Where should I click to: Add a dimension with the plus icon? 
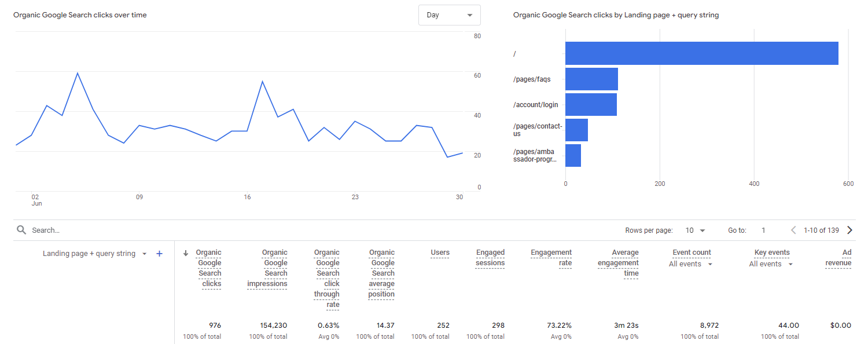160,254
